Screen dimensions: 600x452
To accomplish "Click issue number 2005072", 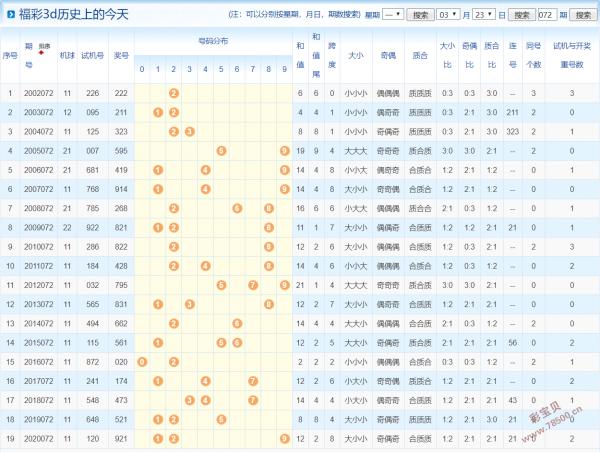I will pyautogui.click(x=38, y=151).
